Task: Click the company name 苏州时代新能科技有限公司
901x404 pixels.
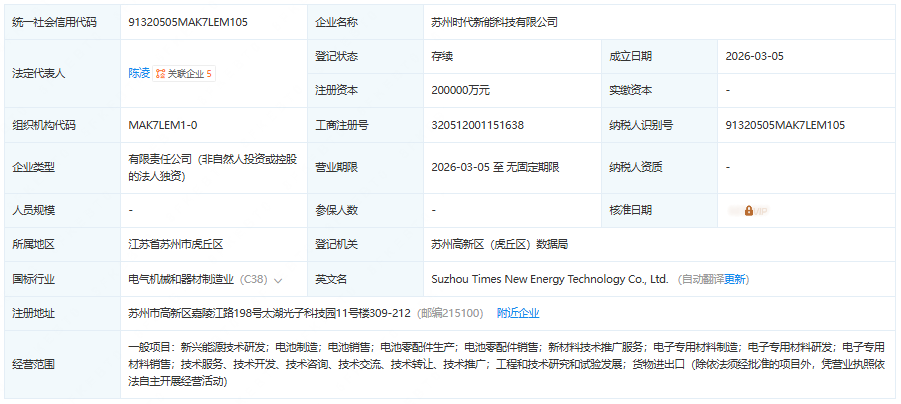Action: pyautogui.click(x=495, y=21)
